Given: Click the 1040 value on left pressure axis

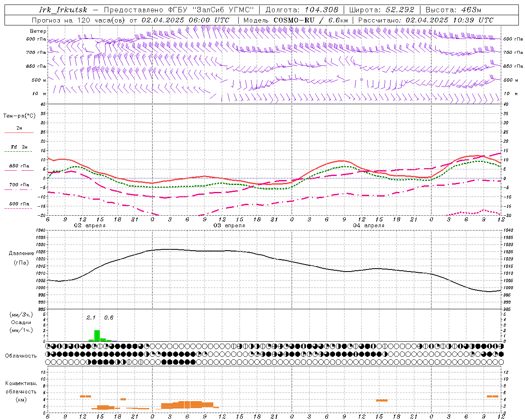Looking at the screenshot, I should pos(41,231).
